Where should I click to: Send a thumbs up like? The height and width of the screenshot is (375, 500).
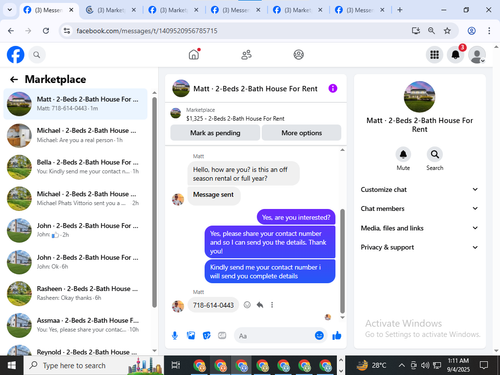(x=337, y=335)
